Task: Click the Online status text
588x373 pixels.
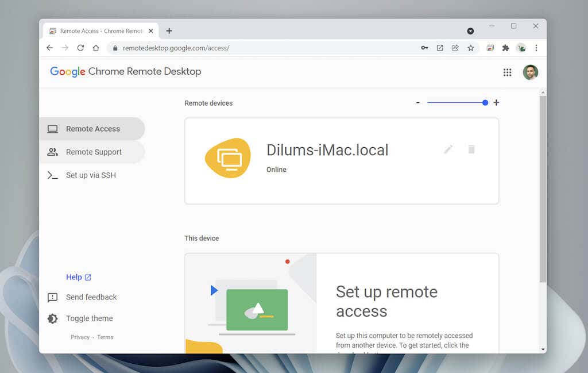Action: 276,170
